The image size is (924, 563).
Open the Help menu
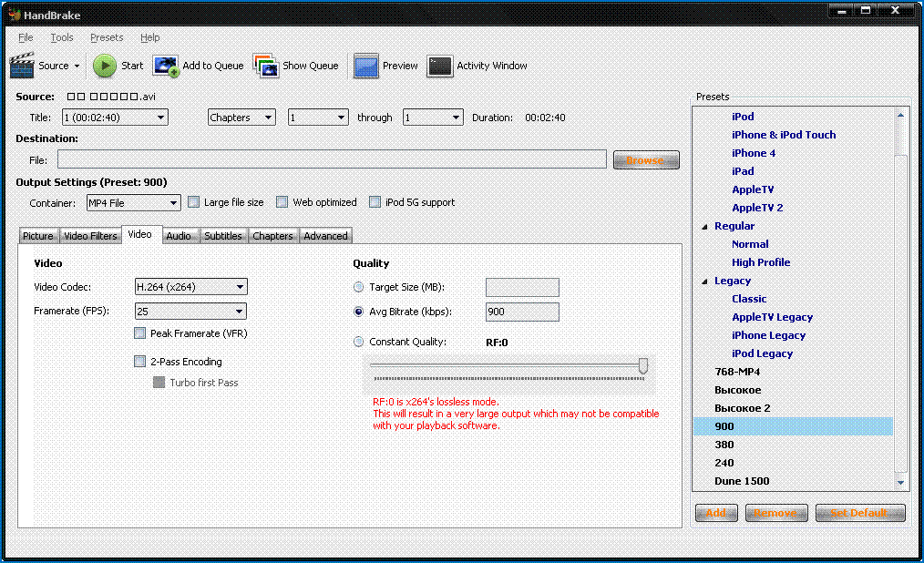(x=149, y=37)
